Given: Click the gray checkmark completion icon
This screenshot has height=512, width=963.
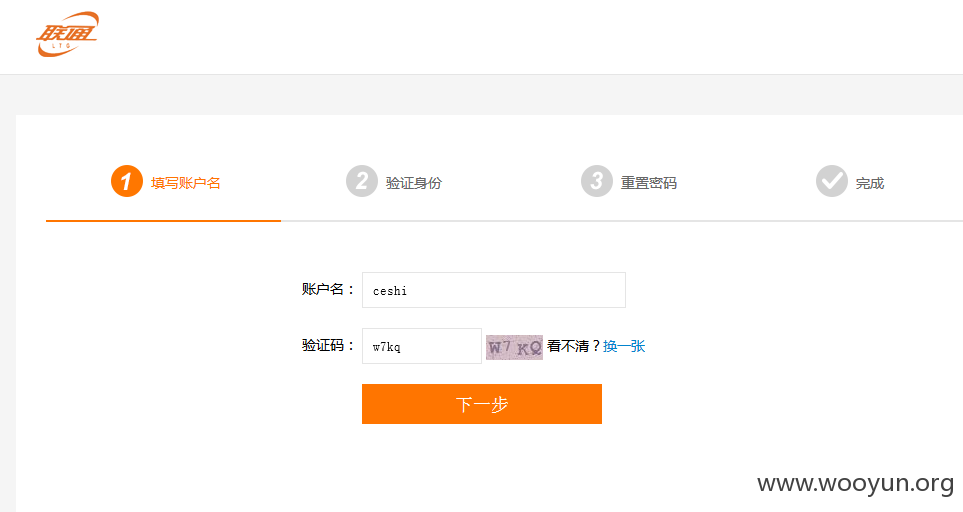Looking at the screenshot, I should 832,181.
